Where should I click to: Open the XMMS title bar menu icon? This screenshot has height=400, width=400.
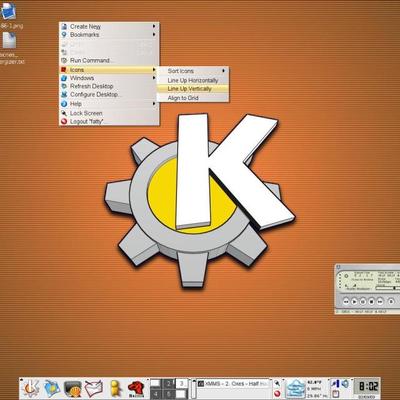338,267
